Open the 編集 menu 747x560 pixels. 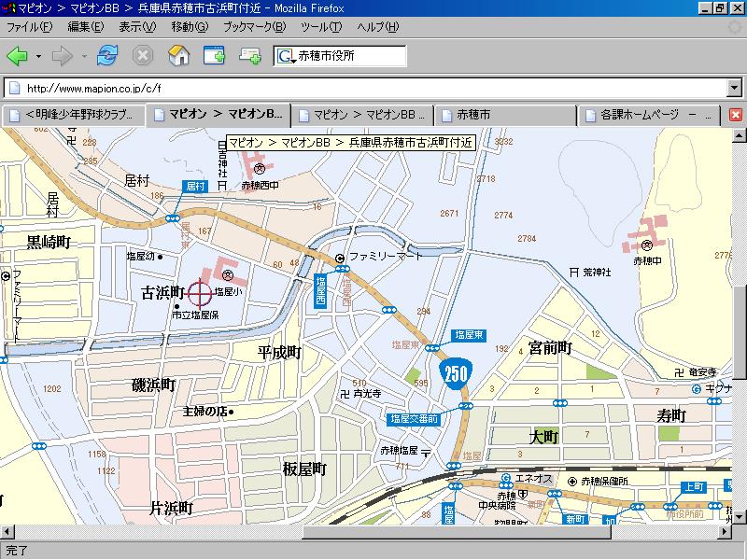[86, 27]
